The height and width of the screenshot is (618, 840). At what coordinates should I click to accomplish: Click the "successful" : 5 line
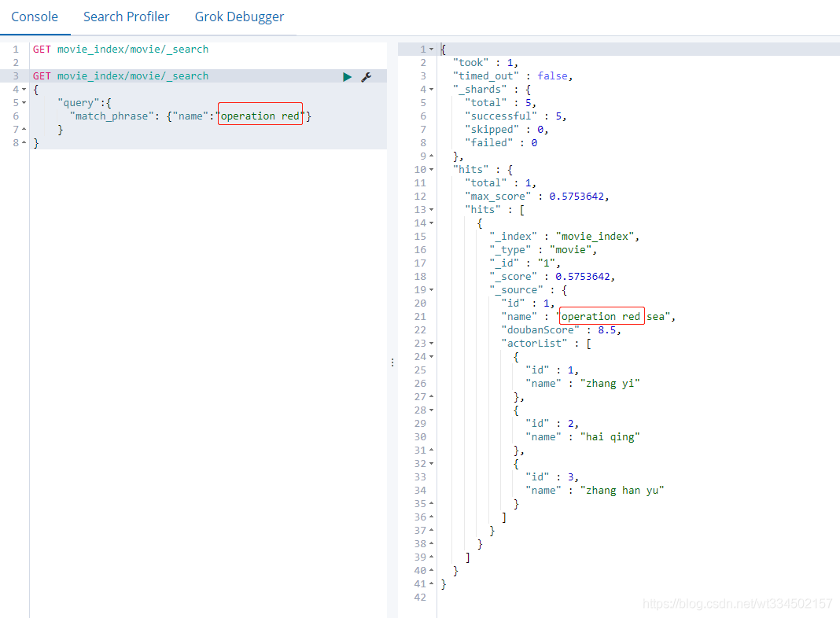coord(515,116)
